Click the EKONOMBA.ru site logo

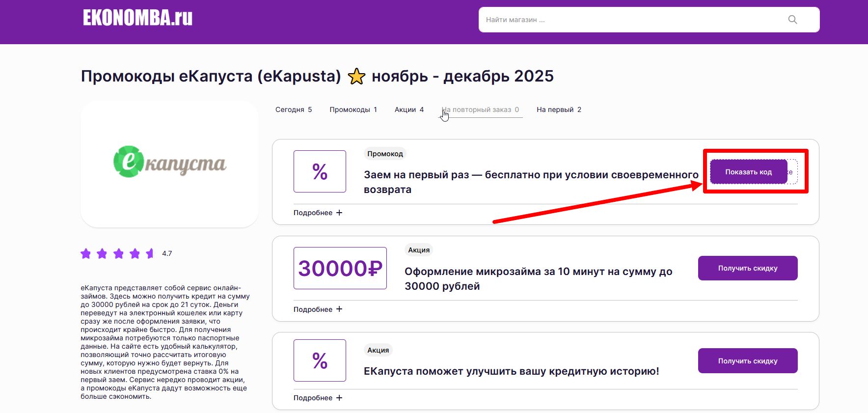click(x=137, y=18)
